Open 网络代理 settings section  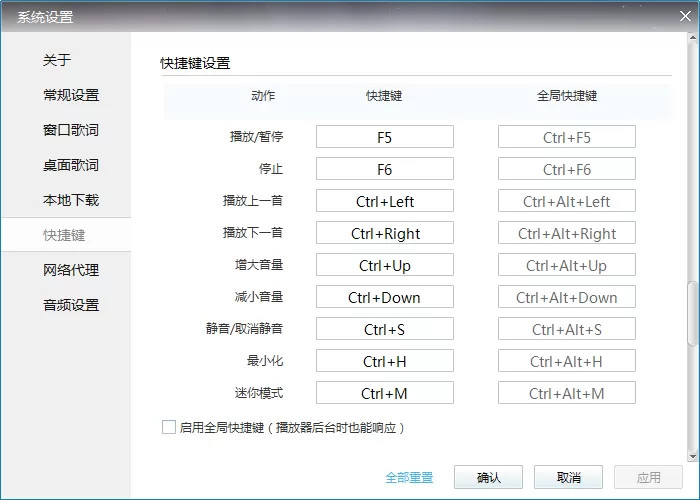pyautogui.click(x=71, y=270)
